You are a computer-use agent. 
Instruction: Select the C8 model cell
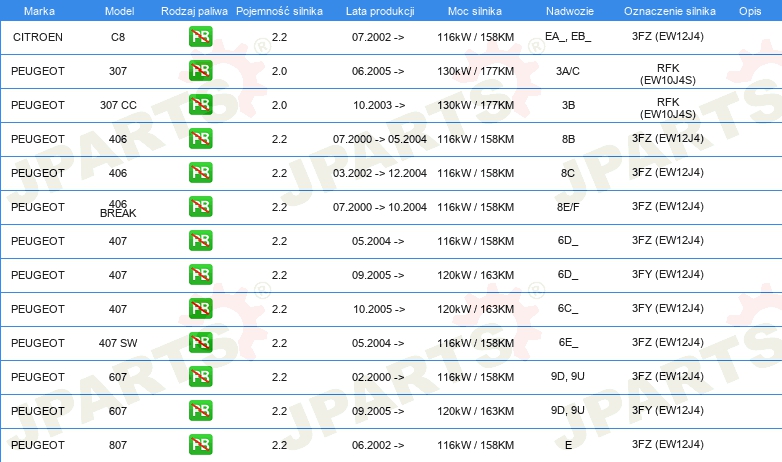tap(118, 37)
